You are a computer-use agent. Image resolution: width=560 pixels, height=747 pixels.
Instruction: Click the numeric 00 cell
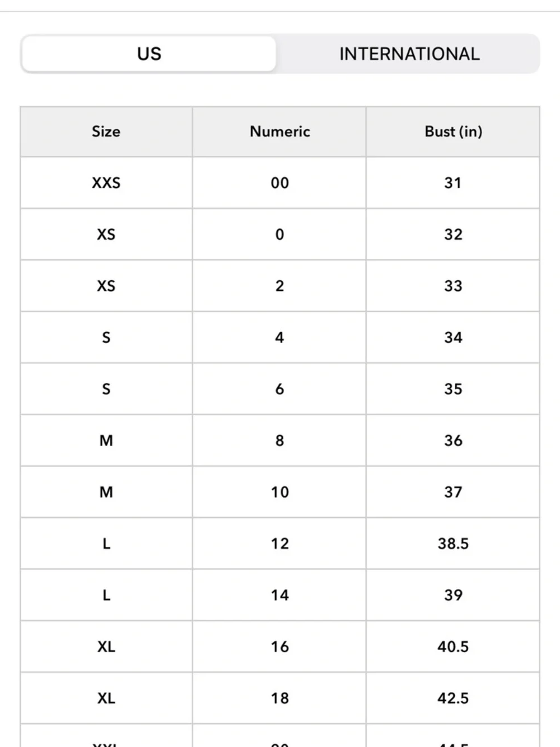coord(279,183)
